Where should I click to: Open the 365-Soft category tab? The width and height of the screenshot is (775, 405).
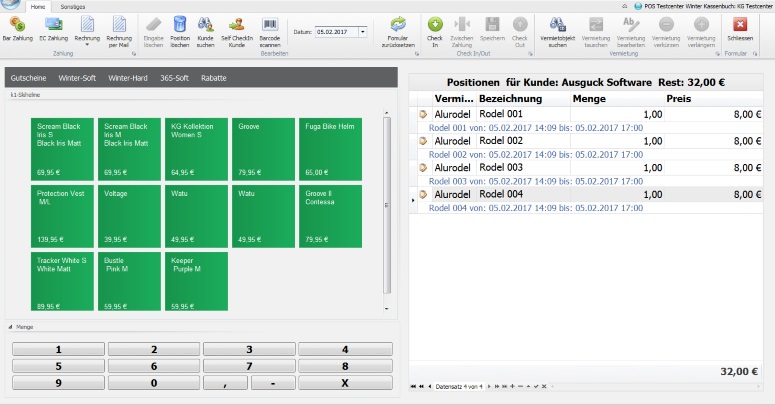(174, 78)
